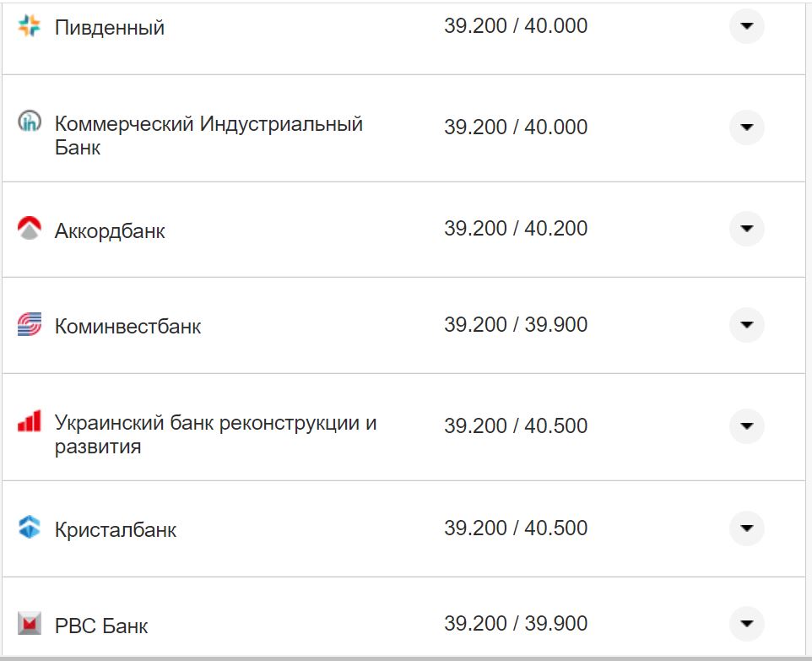
Task: Expand the Pivdenny rates row
Action: (746, 26)
